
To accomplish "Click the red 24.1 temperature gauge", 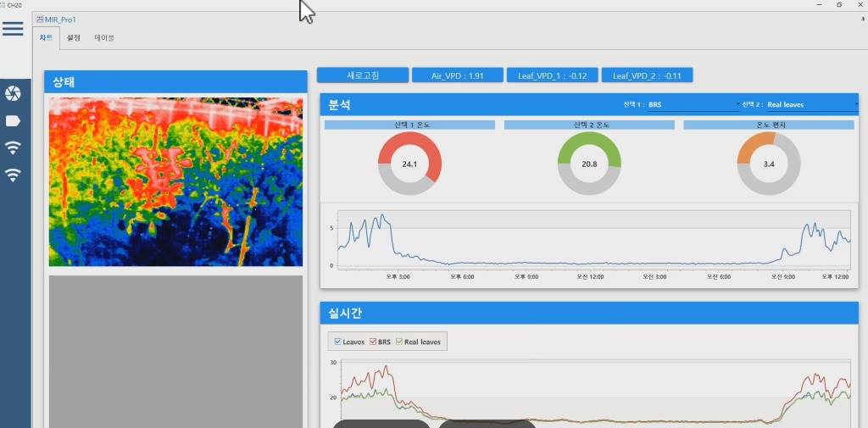I will (409, 164).
